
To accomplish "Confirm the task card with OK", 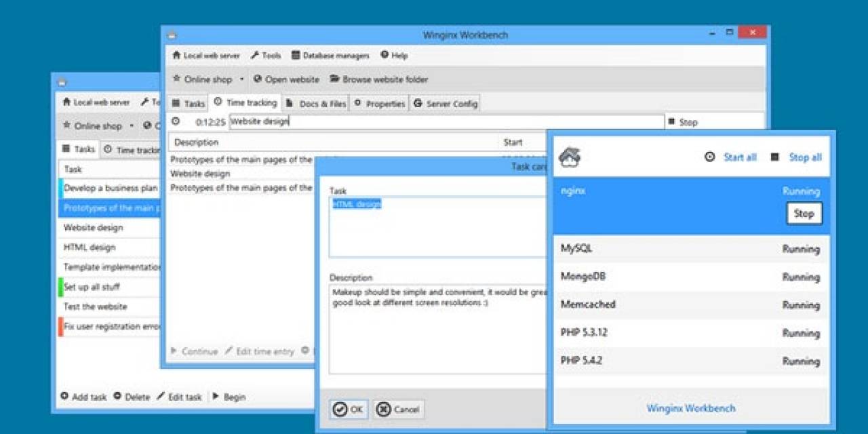I will [348, 409].
